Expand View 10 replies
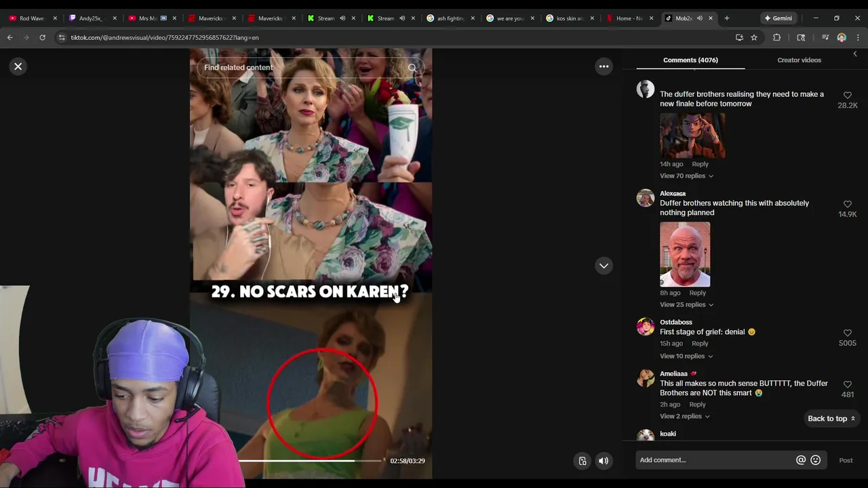The width and height of the screenshot is (868, 488). coord(686,357)
